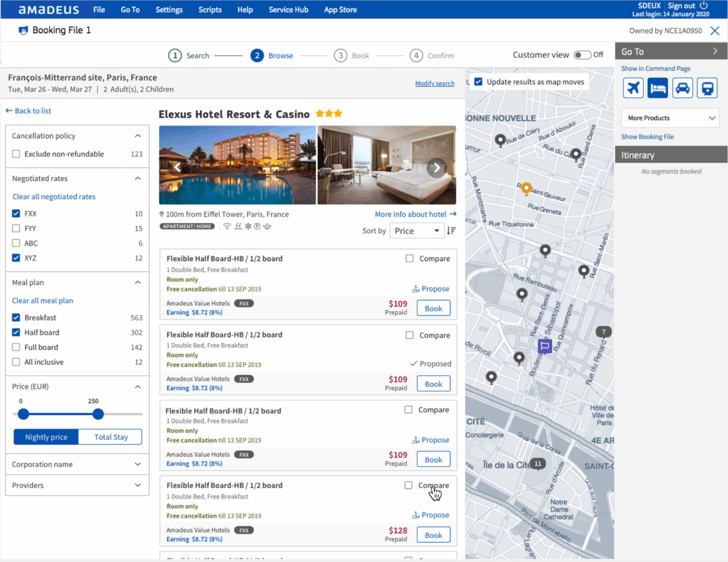The height and width of the screenshot is (562, 728).
Task: Select the Total Stay price tab
Action: coord(111,437)
